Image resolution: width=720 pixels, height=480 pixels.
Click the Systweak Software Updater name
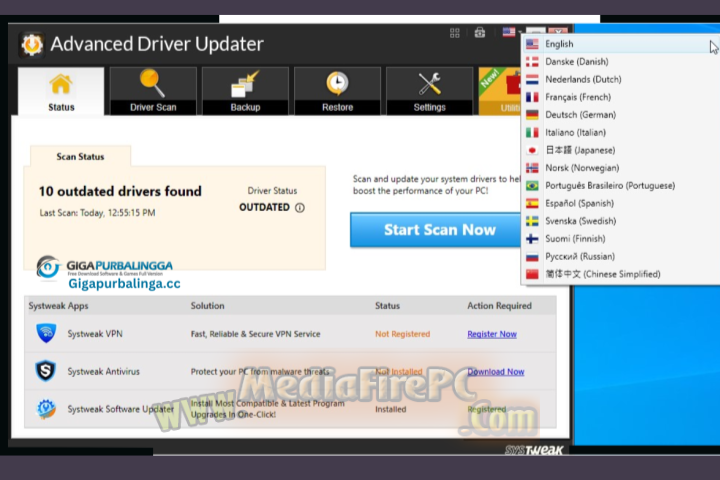(x=120, y=409)
